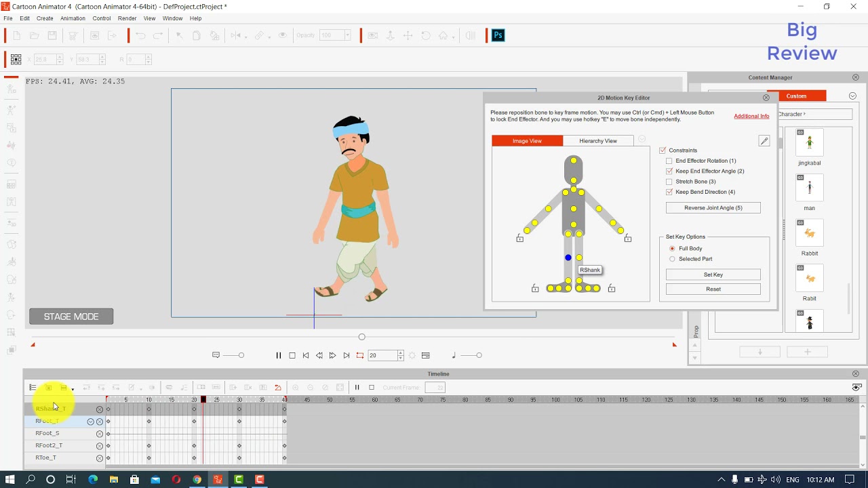Select the home camera view icon
868x488 pixels.
(443, 35)
